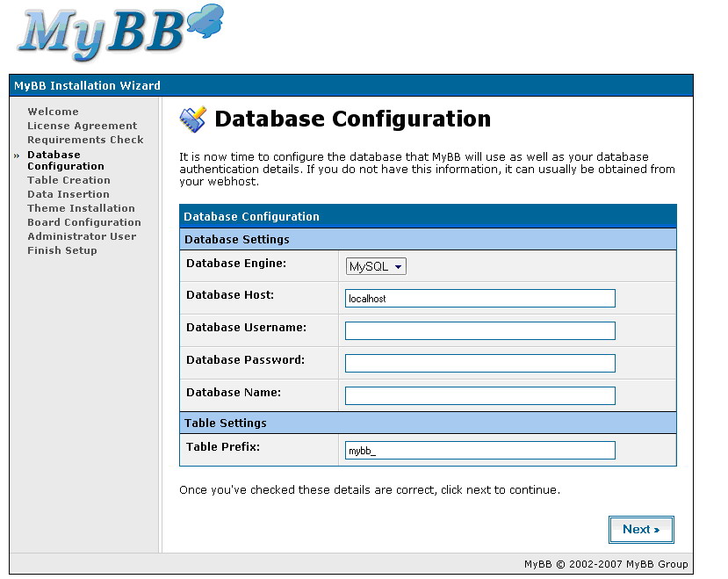
Task: Click the Database Password: label
Action: tap(245, 359)
